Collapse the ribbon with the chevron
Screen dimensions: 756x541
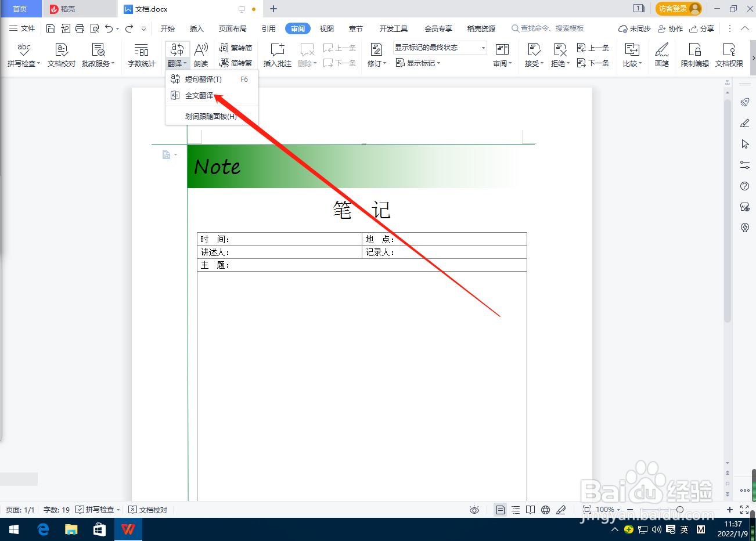point(745,28)
